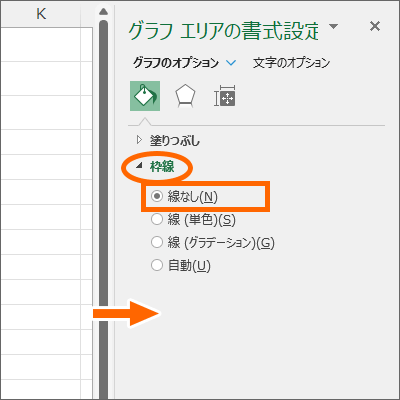Close the グラフ エリアの書式設定 pane
The image size is (400, 400).
pos(375,26)
